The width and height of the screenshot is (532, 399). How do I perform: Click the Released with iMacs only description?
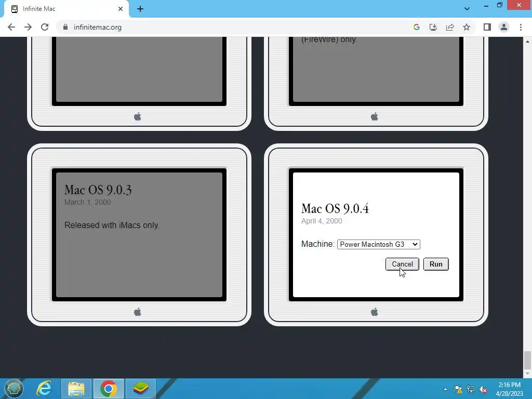coord(112,225)
